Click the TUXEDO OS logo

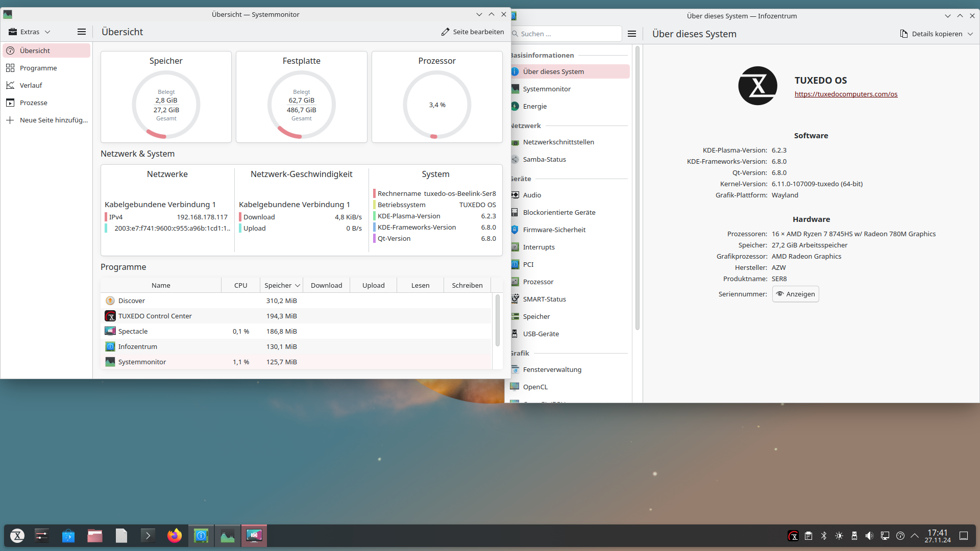[x=757, y=86]
